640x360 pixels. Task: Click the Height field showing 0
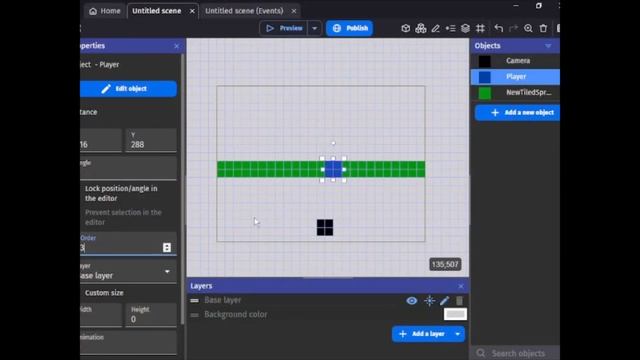tap(151, 315)
